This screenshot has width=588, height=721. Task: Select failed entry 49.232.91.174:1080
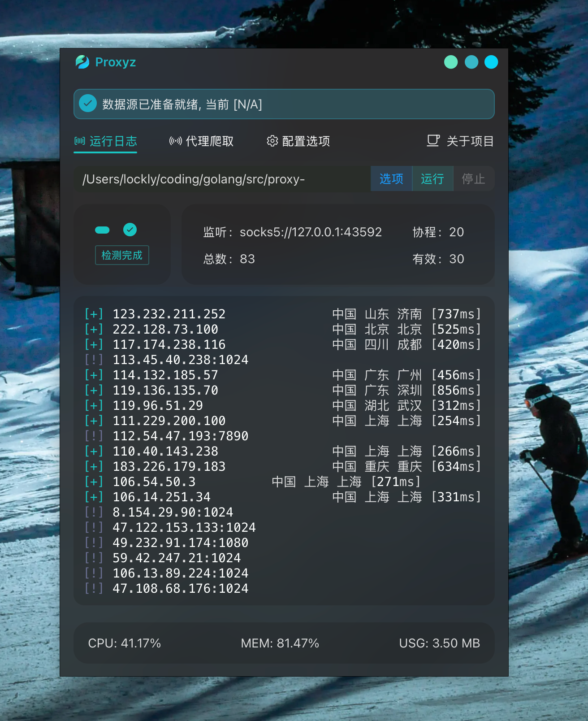click(x=166, y=543)
